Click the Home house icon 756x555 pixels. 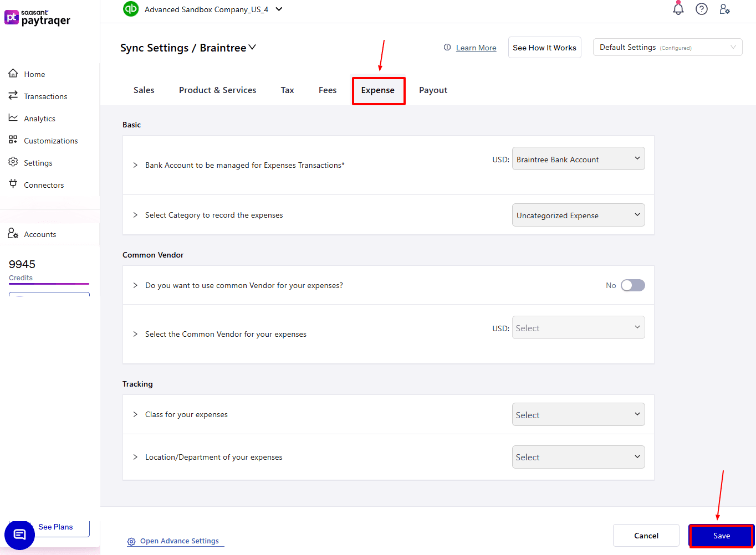tap(13, 73)
